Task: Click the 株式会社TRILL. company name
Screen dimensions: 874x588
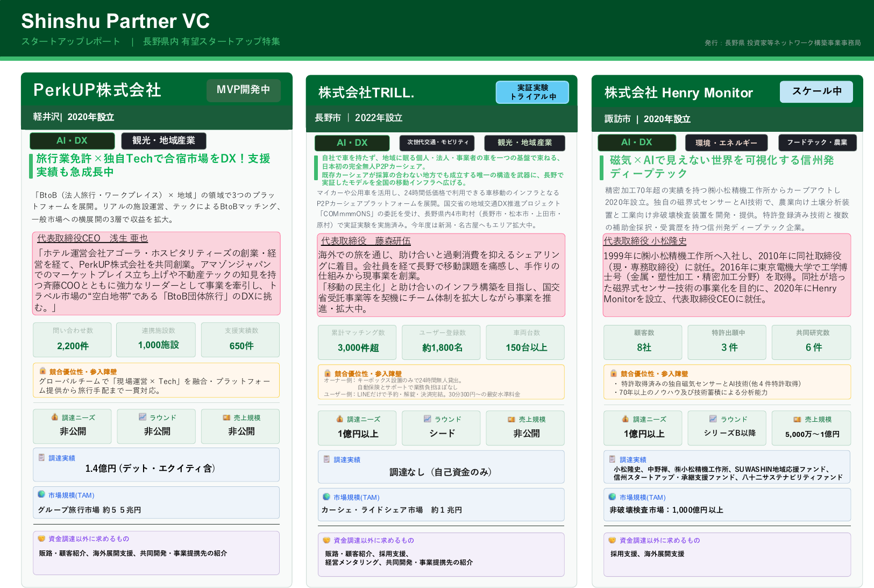Action: (x=366, y=93)
